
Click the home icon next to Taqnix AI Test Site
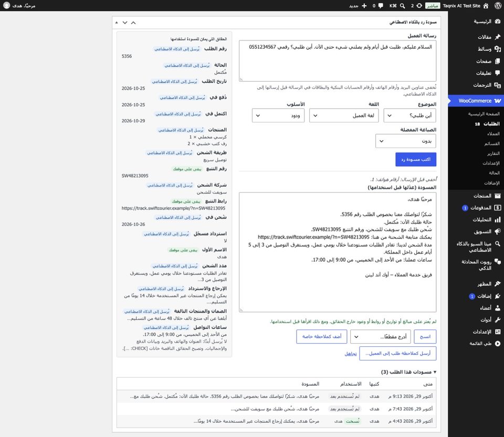(486, 5)
